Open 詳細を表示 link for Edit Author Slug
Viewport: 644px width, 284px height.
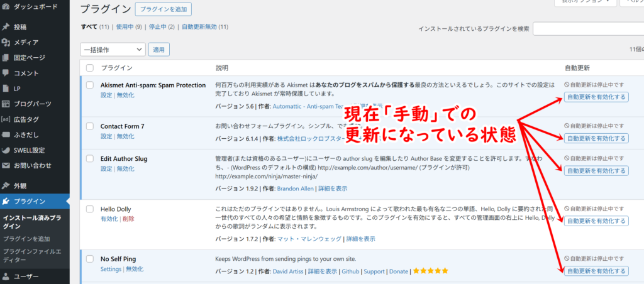click(x=333, y=188)
